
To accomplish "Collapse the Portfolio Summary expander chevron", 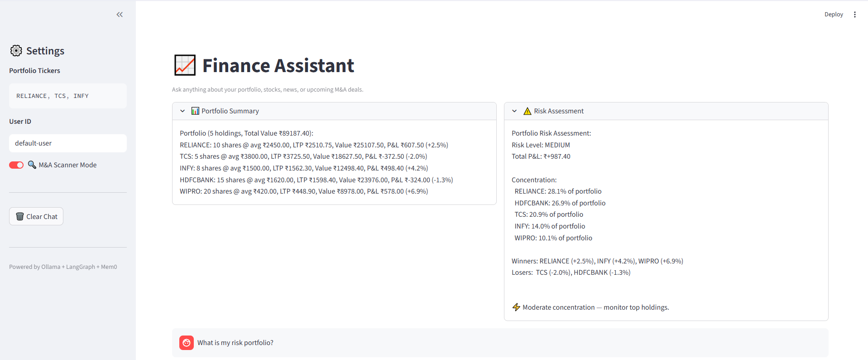I will click(x=182, y=111).
